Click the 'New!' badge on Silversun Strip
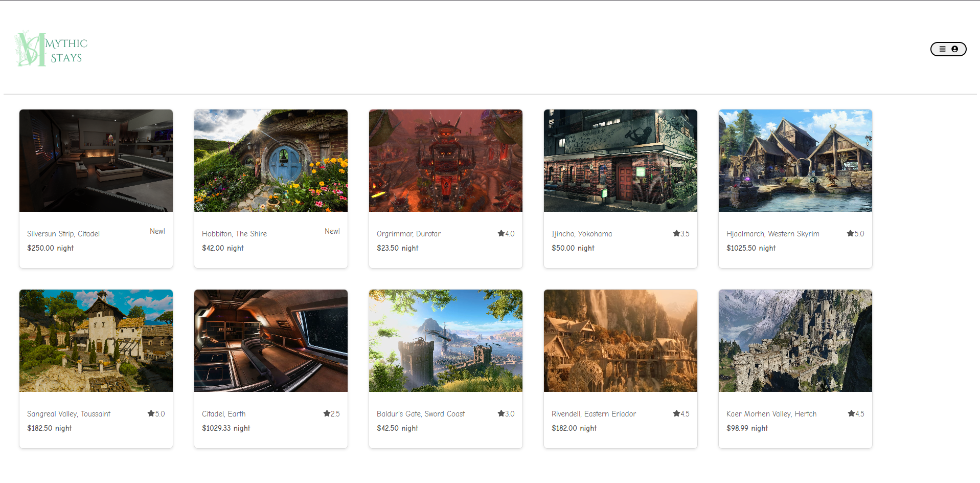The height and width of the screenshot is (483, 980). pyautogui.click(x=157, y=231)
